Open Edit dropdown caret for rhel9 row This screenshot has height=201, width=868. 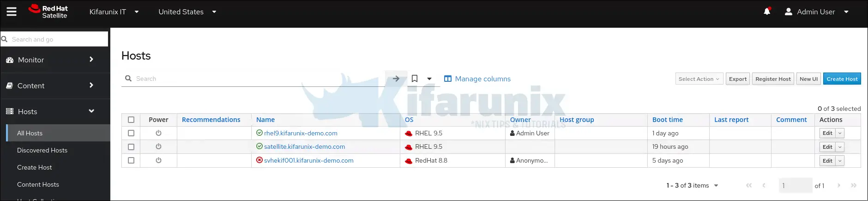pyautogui.click(x=840, y=134)
